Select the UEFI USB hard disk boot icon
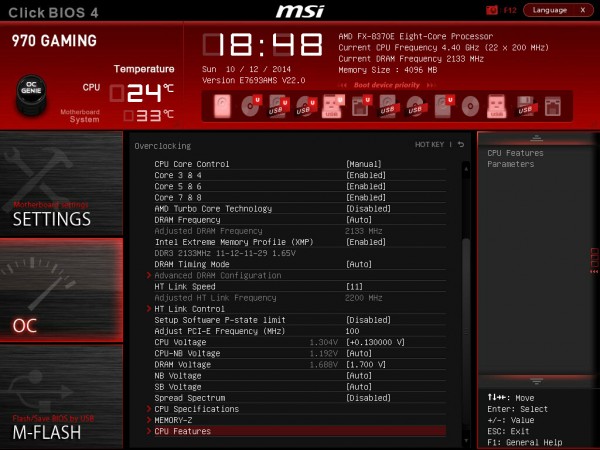Screen dimensions: 600x450 click(x=279, y=106)
